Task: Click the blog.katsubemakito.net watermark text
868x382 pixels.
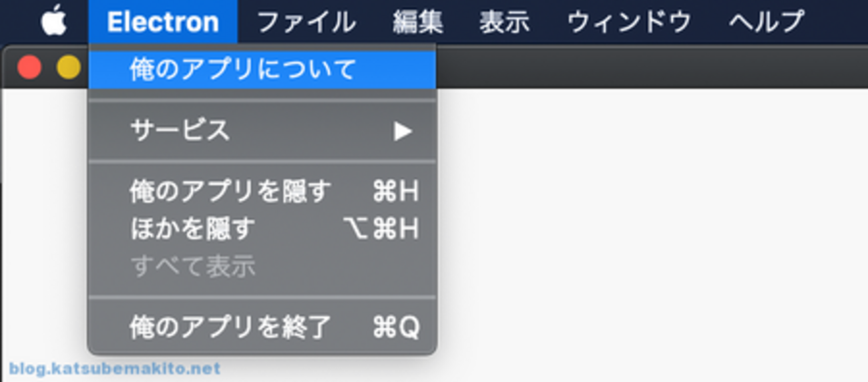Action: 114,369
